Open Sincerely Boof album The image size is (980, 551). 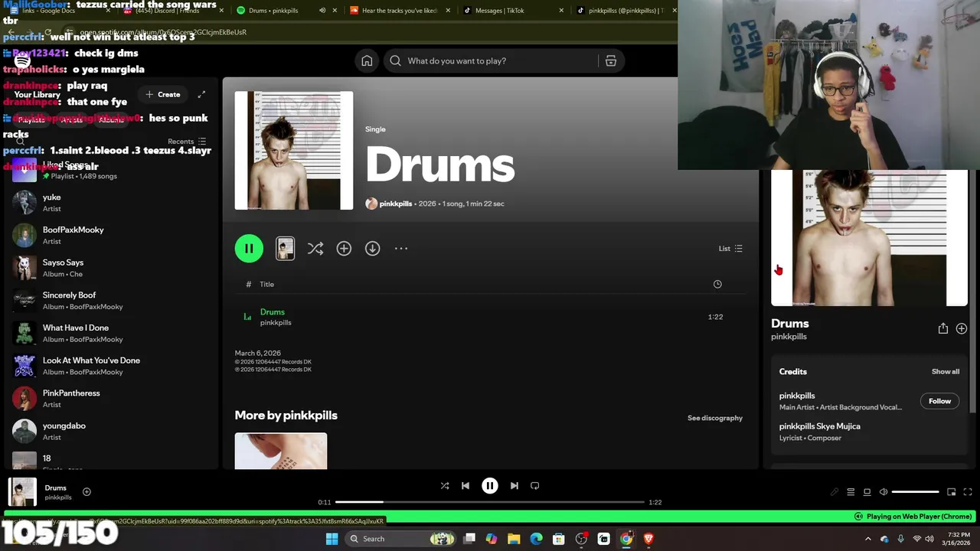(111, 301)
